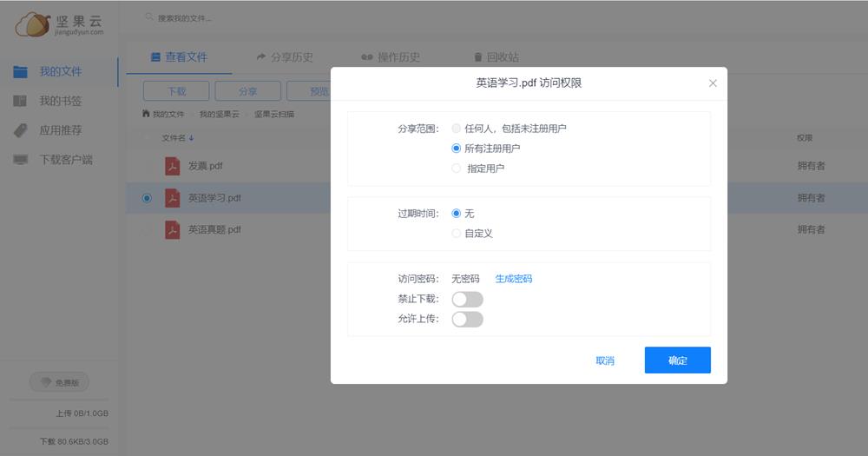This screenshot has width=868, height=456.
Task: Click 拥有者 in 发票.pdf row
Action: coord(811,166)
